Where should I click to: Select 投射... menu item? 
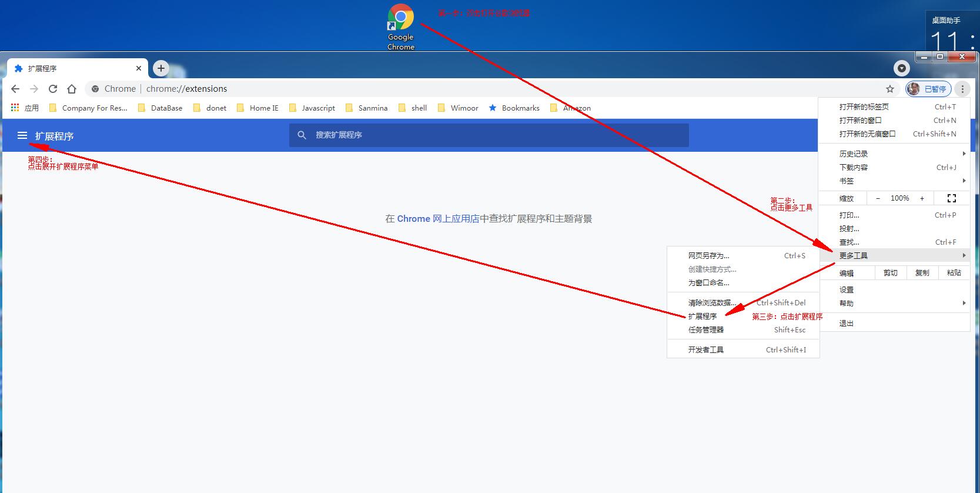894,229
